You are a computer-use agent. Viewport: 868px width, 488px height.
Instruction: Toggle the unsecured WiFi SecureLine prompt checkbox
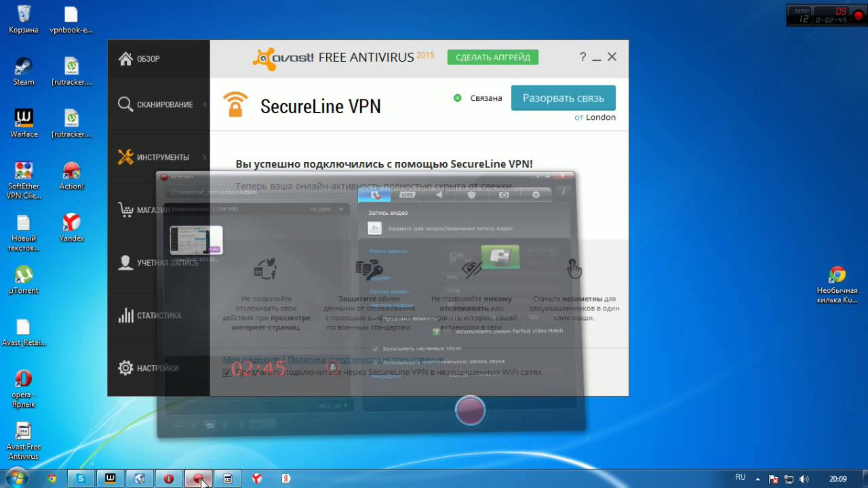(x=227, y=372)
